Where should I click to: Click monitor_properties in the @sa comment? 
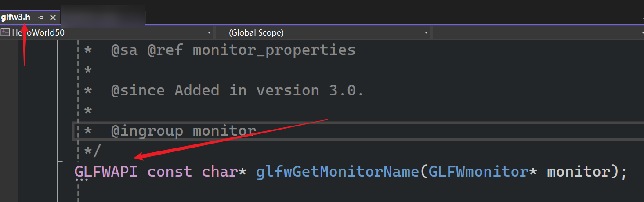(x=274, y=50)
